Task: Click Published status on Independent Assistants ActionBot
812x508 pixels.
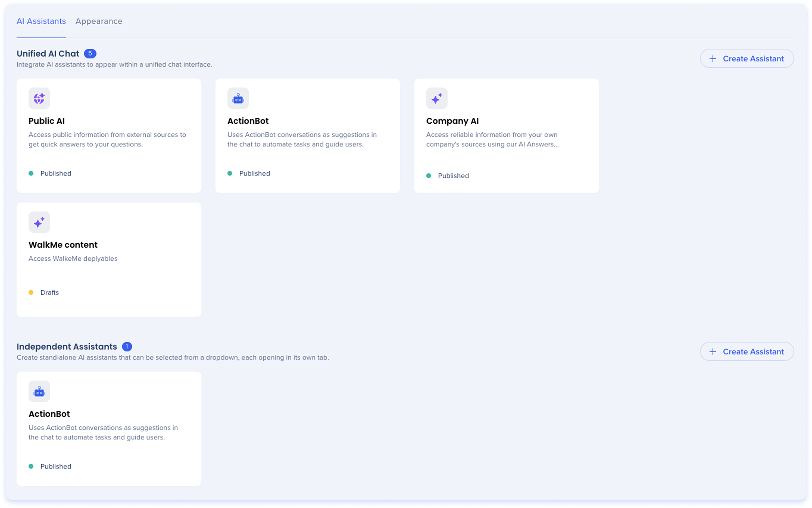Action: coord(50,466)
